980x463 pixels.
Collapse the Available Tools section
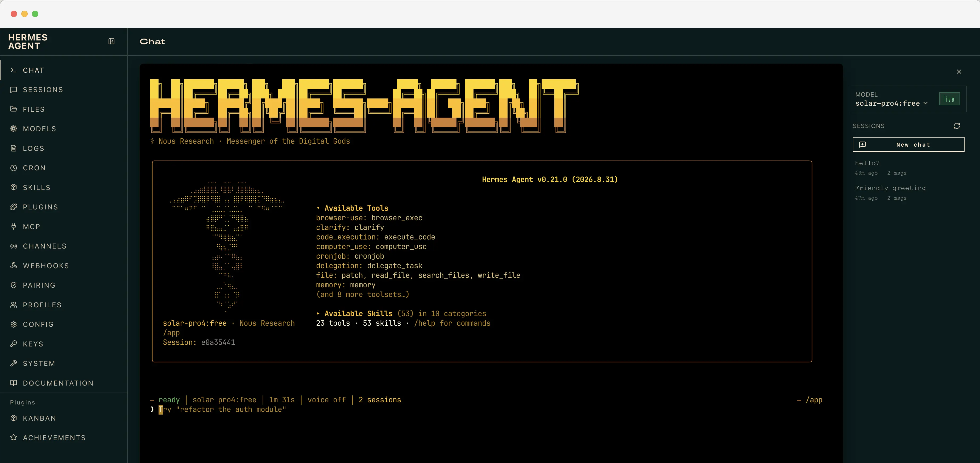tap(352, 208)
